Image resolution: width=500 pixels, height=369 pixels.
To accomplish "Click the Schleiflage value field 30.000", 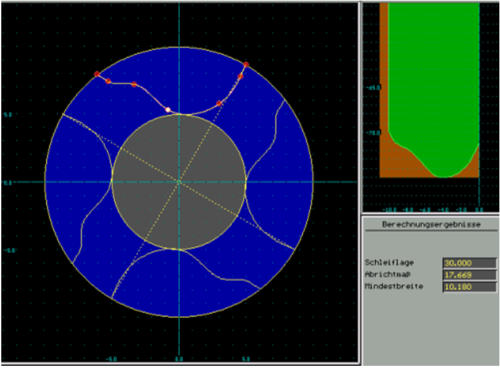I will [x=469, y=263].
